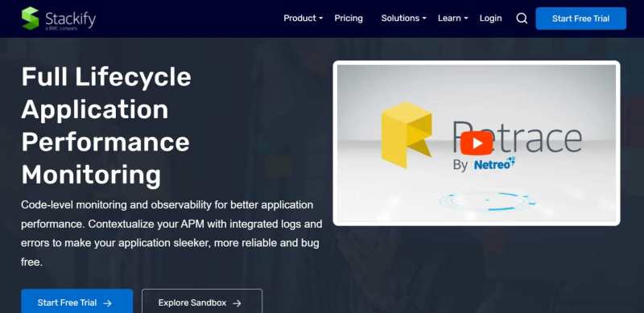Image resolution: width=644 pixels, height=313 pixels.
Task: Go to the Login page
Action: (490, 19)
